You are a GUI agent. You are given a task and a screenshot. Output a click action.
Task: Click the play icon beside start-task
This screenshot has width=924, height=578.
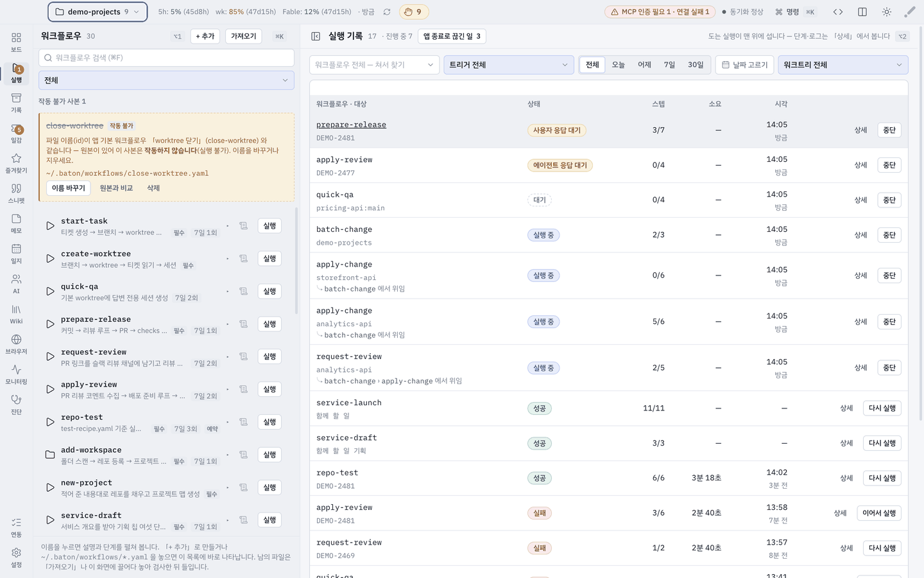tap(50, 226)
